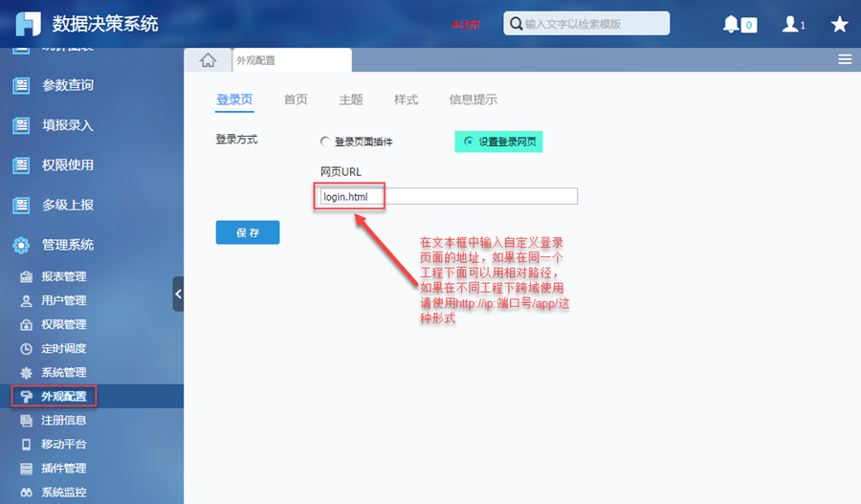861x504 pixels.
Task: Switch to 登录页 tab
Action: (x=234, y=99)
